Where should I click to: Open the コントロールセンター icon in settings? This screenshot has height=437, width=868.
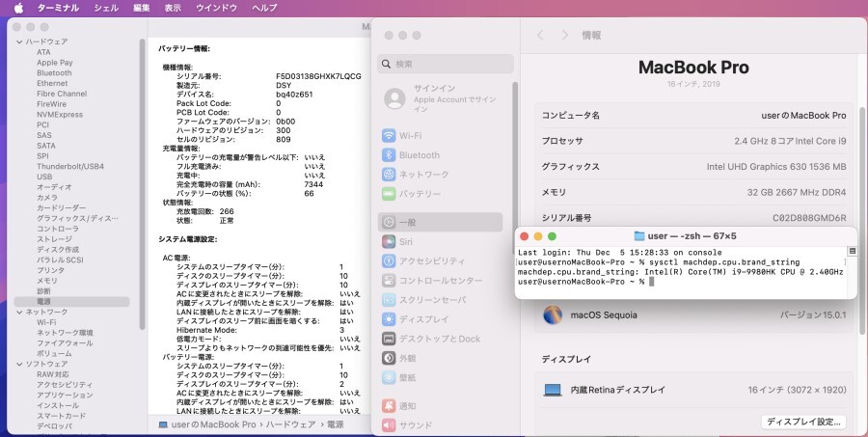(389, 281)
